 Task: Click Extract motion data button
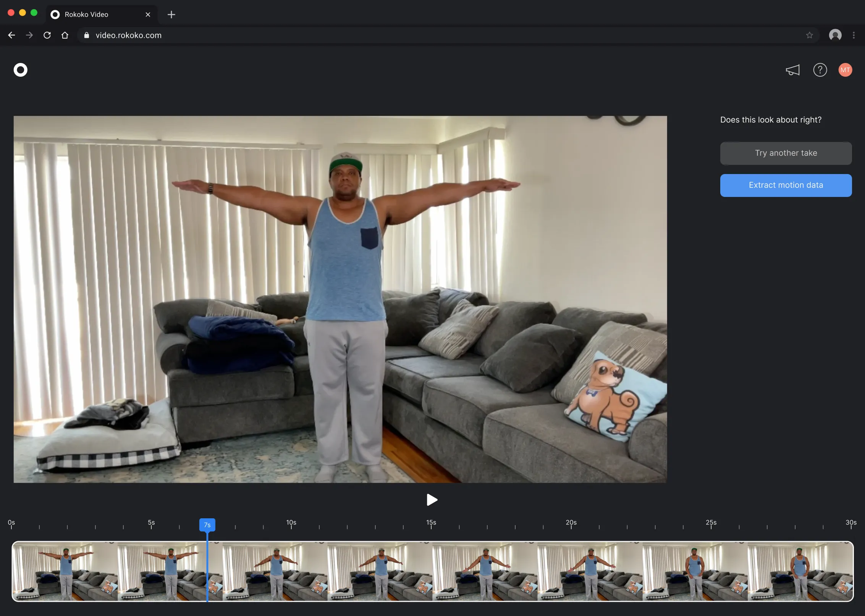click(x=786, y=185)
